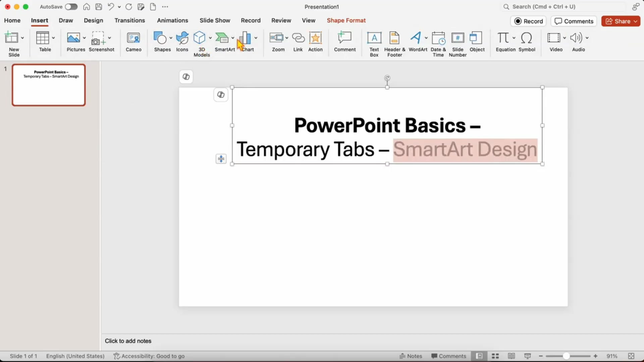Viewport: 644px width, 362px height.
Task: Insert Icons from the ribbon
Action: point(182,42)
